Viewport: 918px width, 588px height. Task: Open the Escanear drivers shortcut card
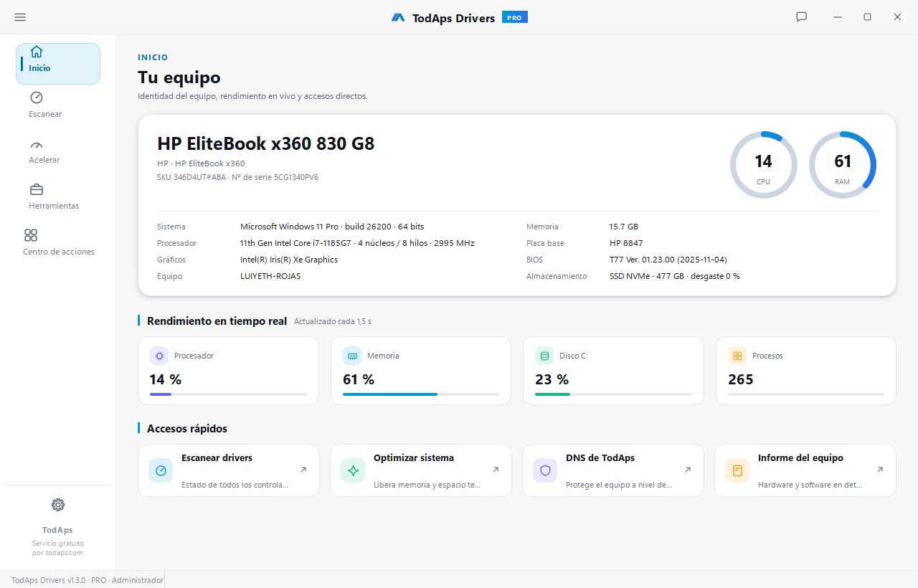click(x=229, y=470)
